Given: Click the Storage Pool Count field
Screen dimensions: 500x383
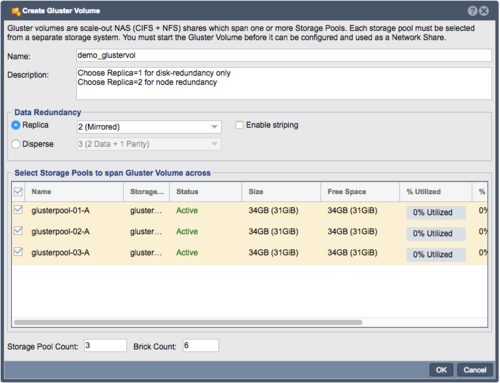Looking at the screenshot, I should point(105,346).
